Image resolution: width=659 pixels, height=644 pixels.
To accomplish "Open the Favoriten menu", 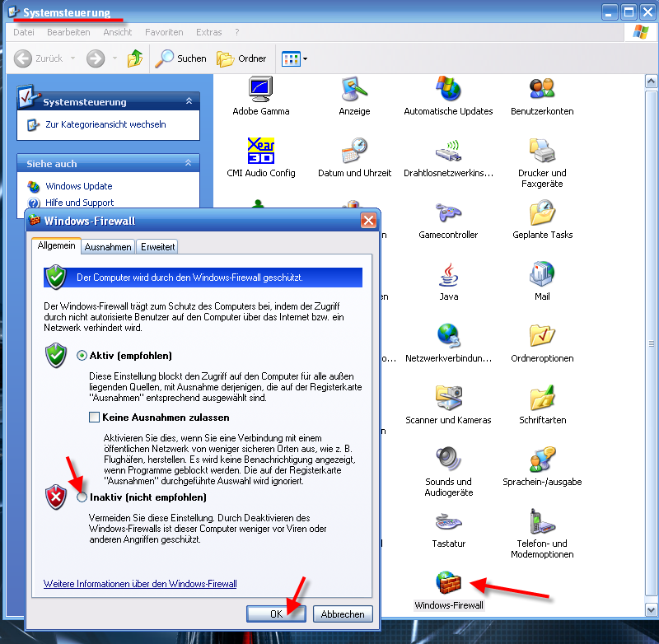I will 164,32.
